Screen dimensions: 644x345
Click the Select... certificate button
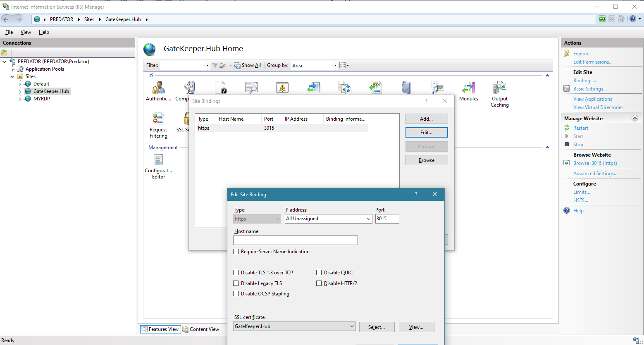(377, 327)
